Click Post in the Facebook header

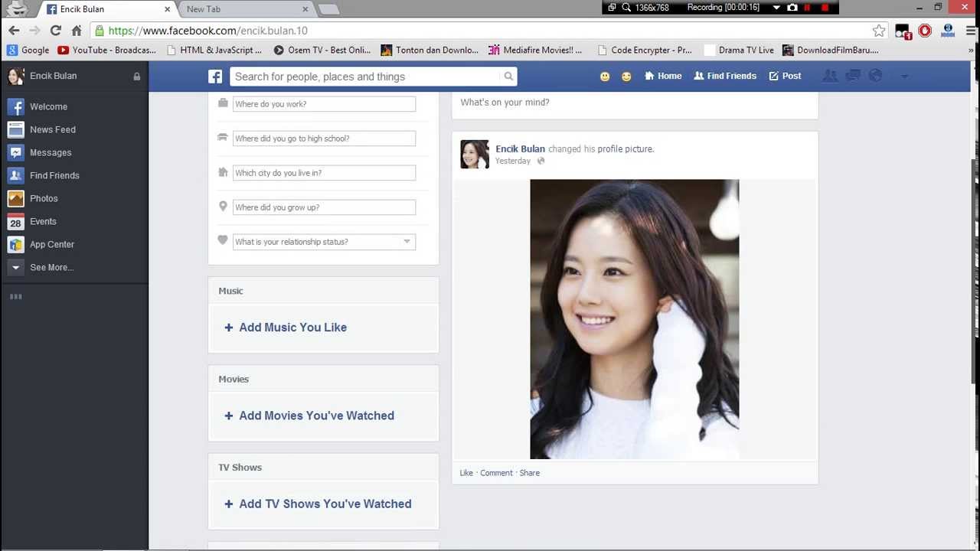(x=785, y=76)
